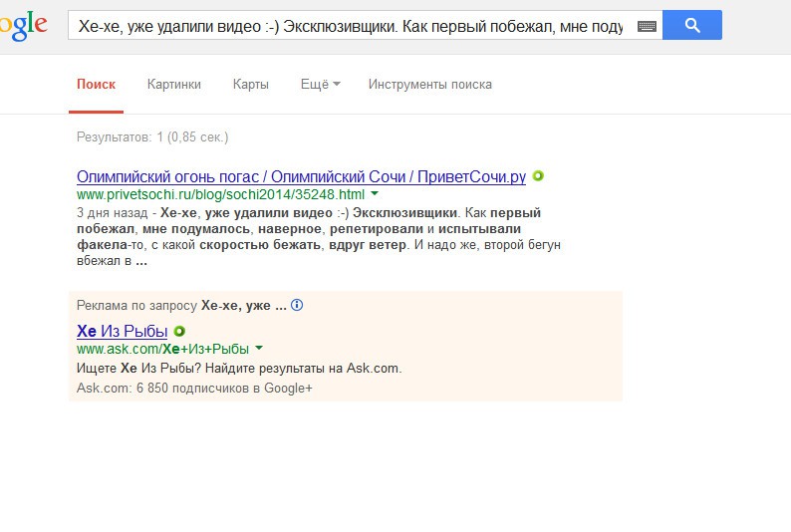
Task: Click green rating circle beside Хе Из Рыбы
Action: (x=179, y=331)
